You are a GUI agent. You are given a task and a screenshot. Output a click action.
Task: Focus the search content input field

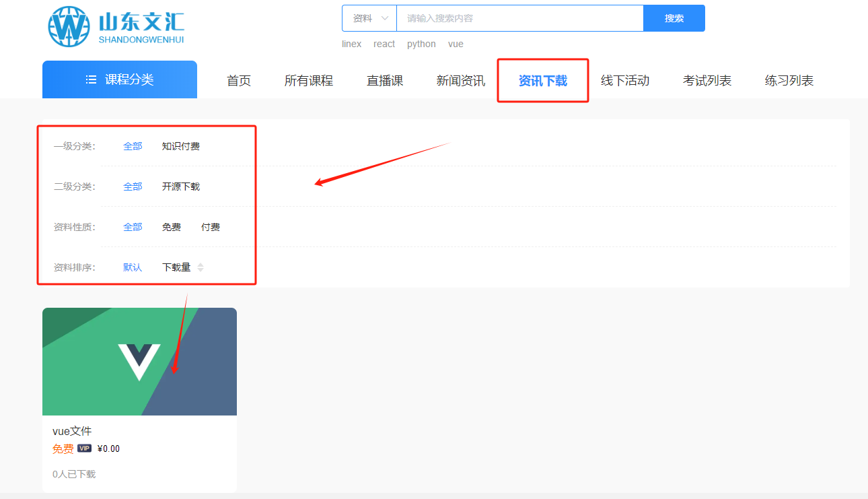point(520,18)
